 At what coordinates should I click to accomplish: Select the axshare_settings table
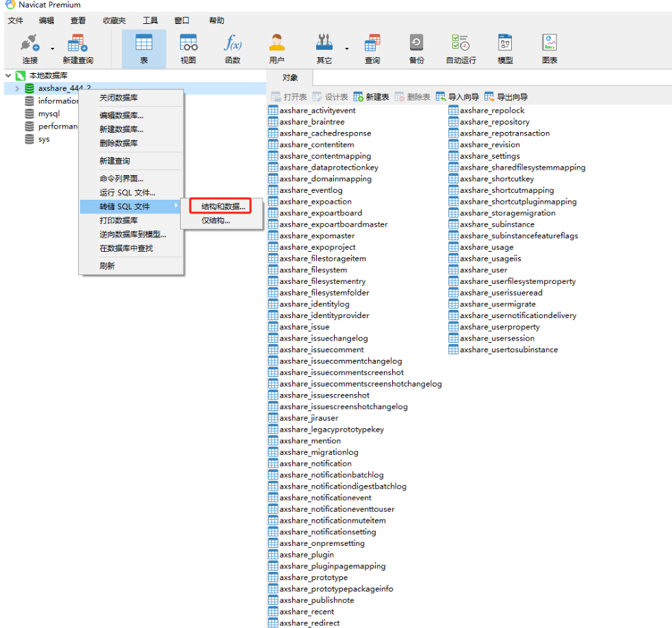tap(484, 156)
